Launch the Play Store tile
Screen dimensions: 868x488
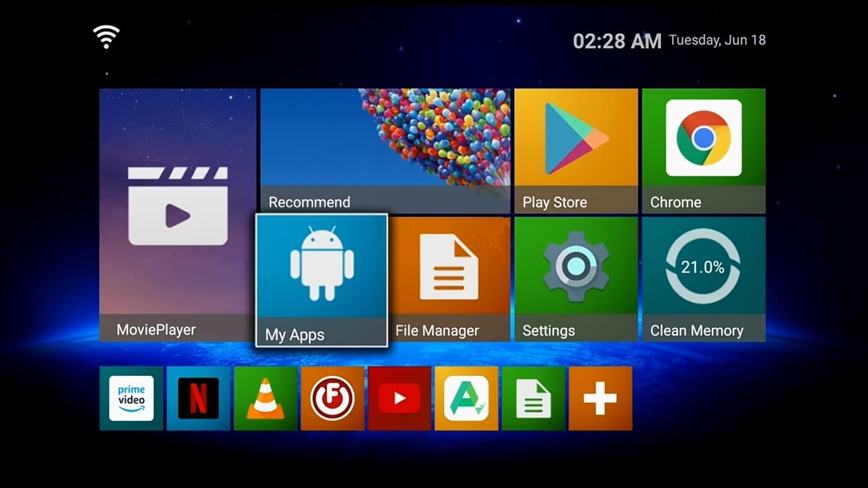(x=576, y=151)
